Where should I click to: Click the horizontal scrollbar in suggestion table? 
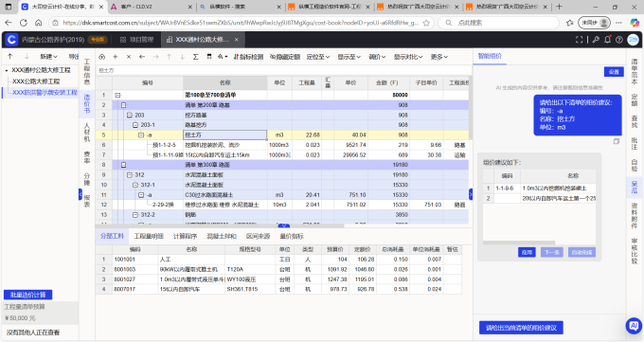coord(519,243)
